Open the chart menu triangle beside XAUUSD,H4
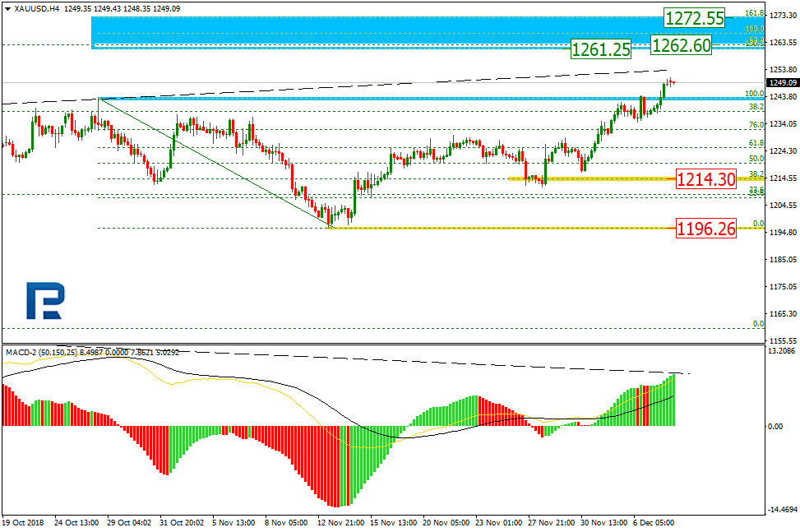 [7, 9]
